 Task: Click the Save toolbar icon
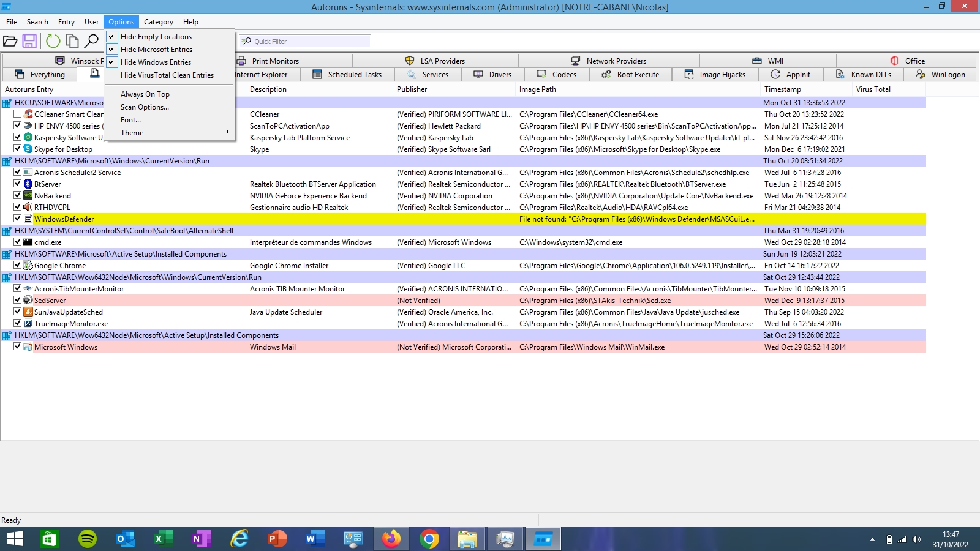[29, 42]
